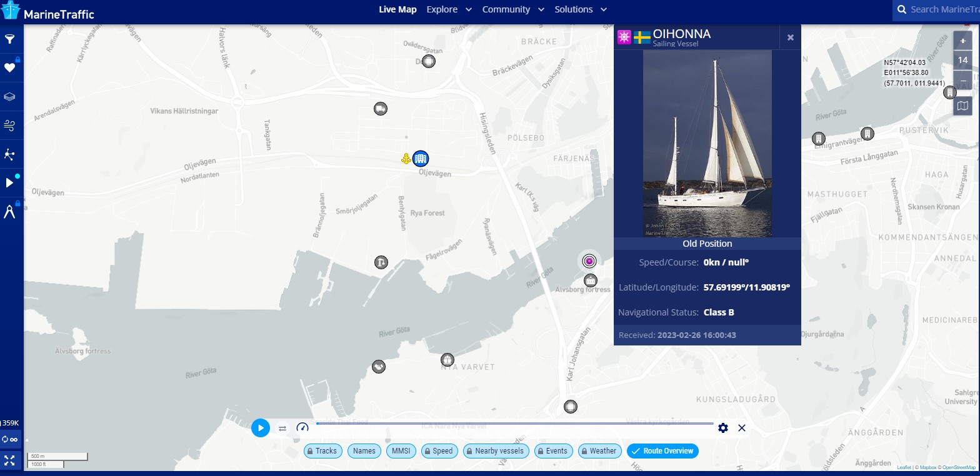Click the blue building marker on Oljevägen
This screenshot has height=476, width=980.
pos(421,159)
